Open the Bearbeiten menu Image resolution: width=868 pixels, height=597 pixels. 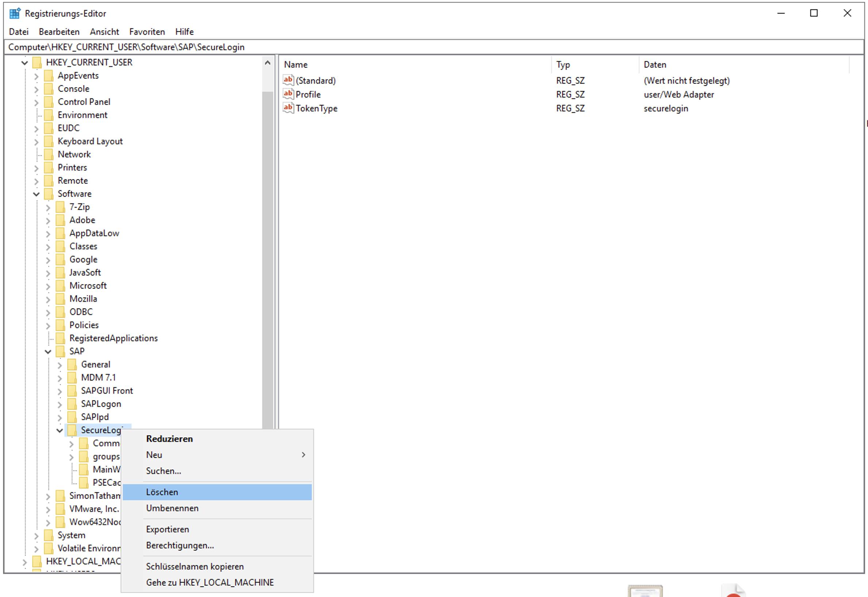coord(59,32)
